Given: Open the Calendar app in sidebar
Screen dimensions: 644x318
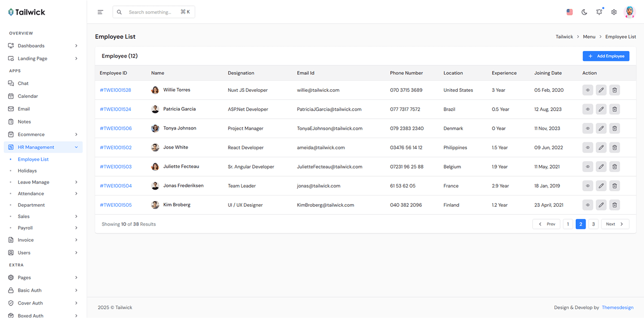Looking at the screenshot, I should coord(28,96).
